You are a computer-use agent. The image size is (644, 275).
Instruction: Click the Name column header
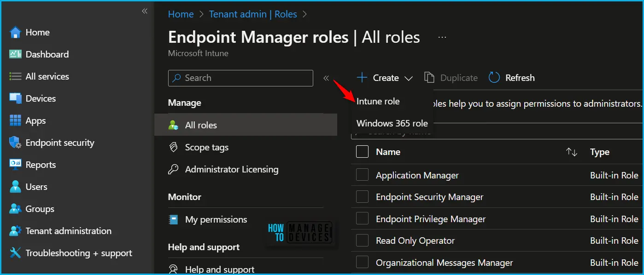[388, 152]
